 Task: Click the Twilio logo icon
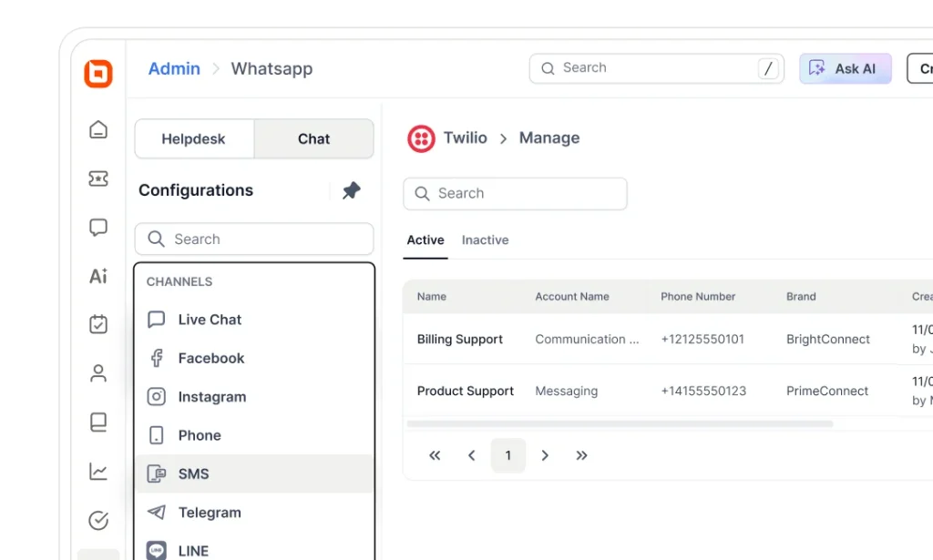[421, 139]
